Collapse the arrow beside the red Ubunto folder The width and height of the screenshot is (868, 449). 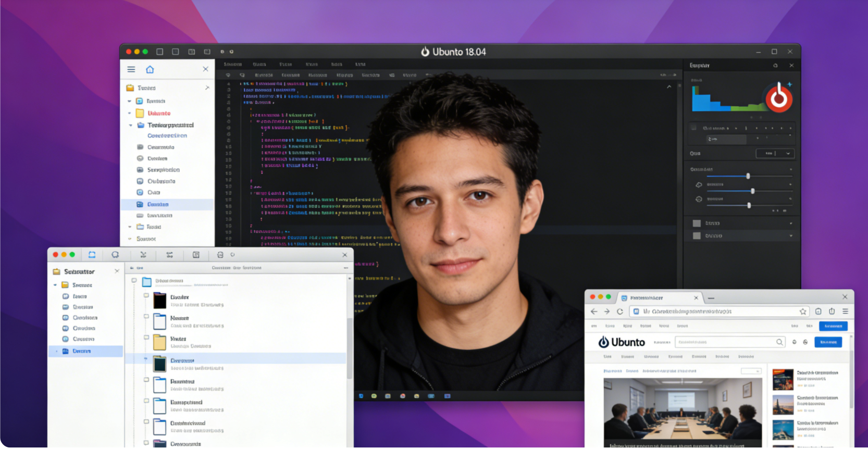(x=130, y=113)
